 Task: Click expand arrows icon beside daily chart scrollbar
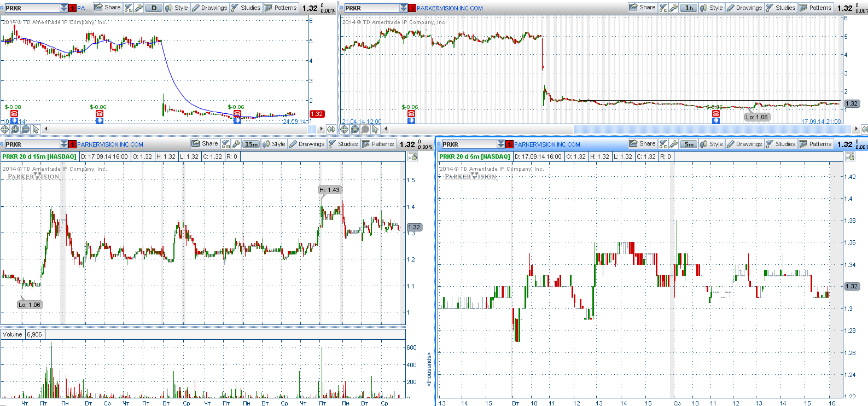pos(331,129)
